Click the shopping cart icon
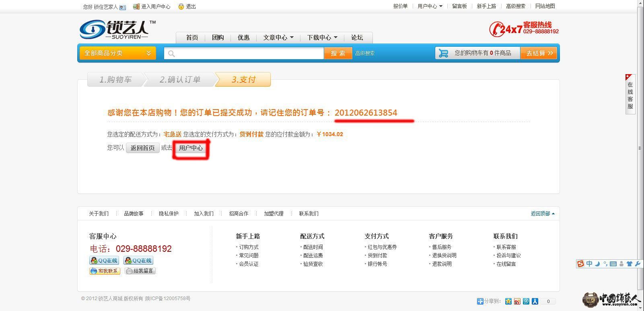The image size is (644, 311). click(443, 53)
